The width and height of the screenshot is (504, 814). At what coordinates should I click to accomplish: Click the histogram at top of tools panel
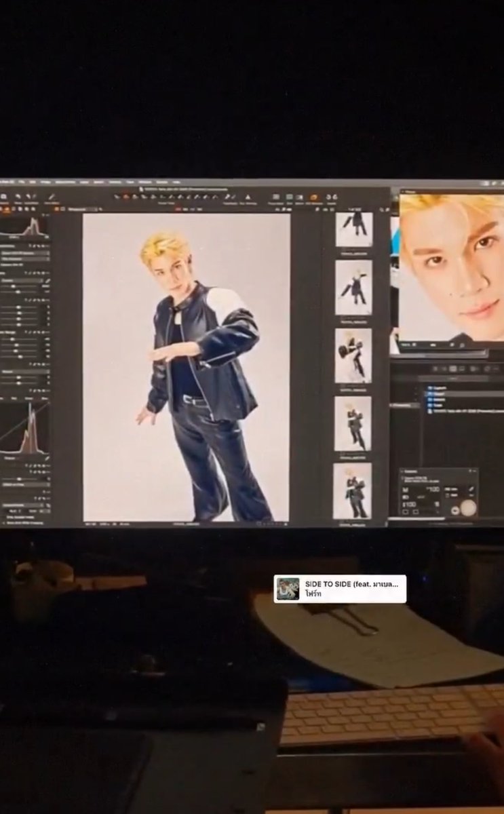[x=24, y=227]
